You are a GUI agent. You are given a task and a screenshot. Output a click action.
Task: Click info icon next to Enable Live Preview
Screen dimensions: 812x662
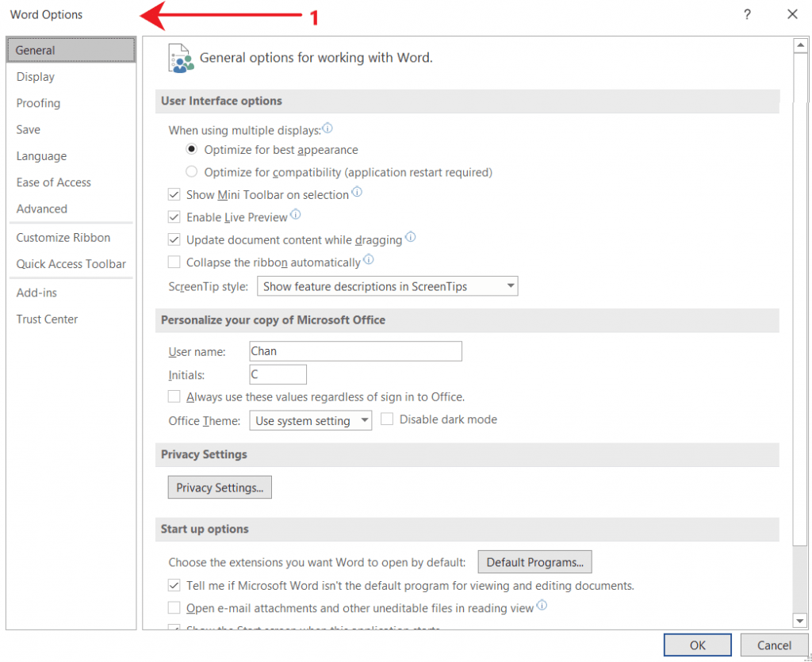pos(295,214)
